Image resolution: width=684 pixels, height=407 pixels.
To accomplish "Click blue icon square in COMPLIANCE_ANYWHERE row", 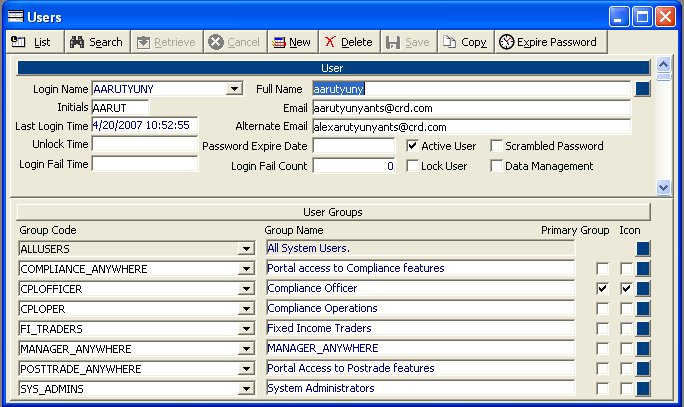I will click(643, 268).
